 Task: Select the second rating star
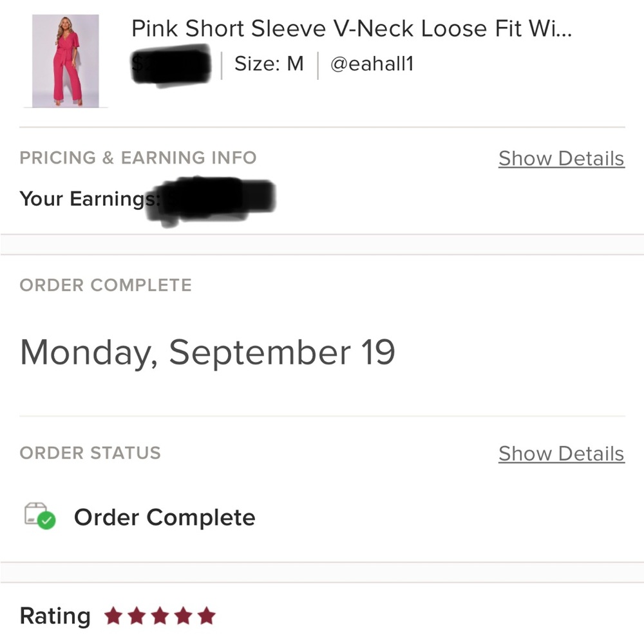pos(137,616)
